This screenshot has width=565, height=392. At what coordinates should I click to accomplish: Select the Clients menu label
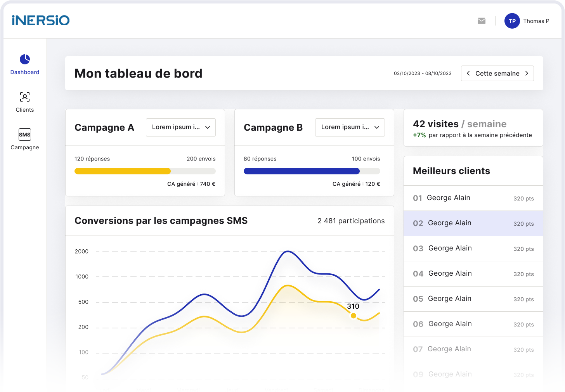25,110
